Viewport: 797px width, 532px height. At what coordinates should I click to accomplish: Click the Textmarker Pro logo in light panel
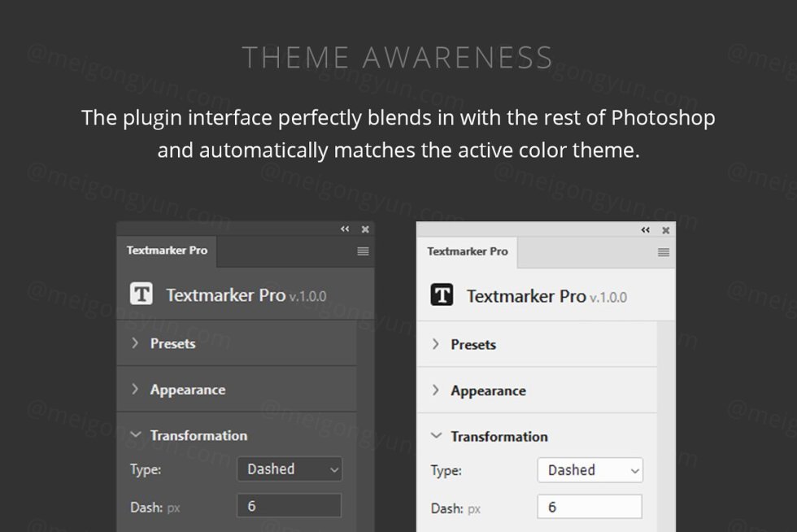442,295
